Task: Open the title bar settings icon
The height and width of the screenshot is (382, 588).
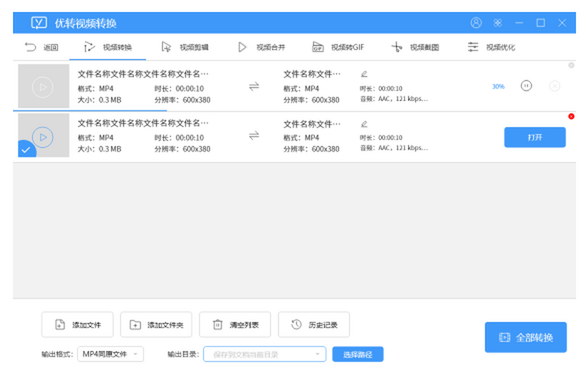Action: pos(498,23)
